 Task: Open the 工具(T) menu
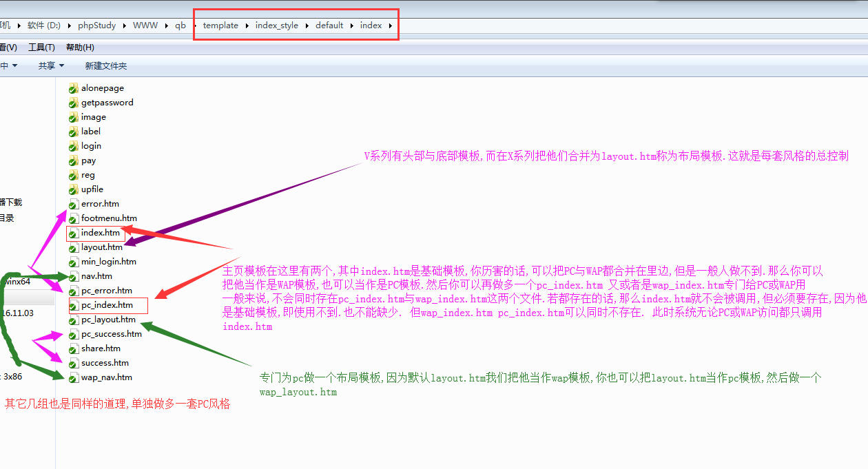[x=41, y=47]
